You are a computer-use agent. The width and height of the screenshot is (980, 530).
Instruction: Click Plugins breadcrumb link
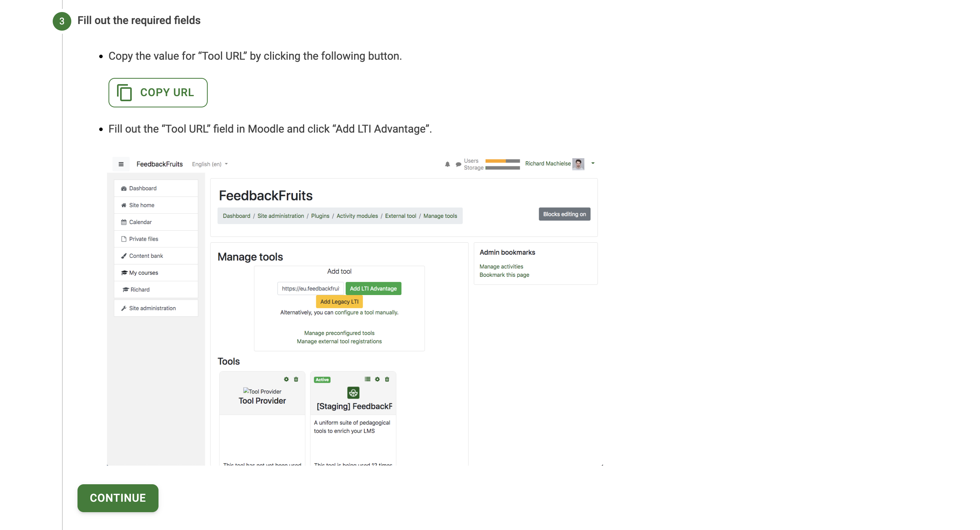click(320, 216)
